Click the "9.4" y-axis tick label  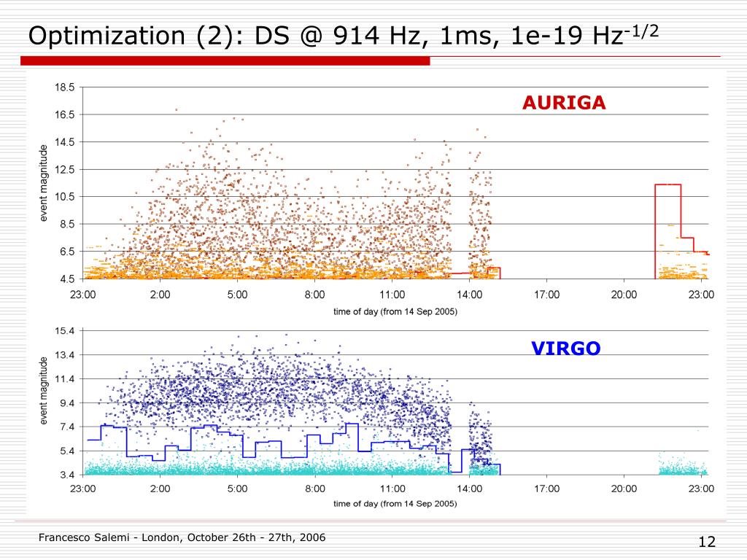[67, 402]
